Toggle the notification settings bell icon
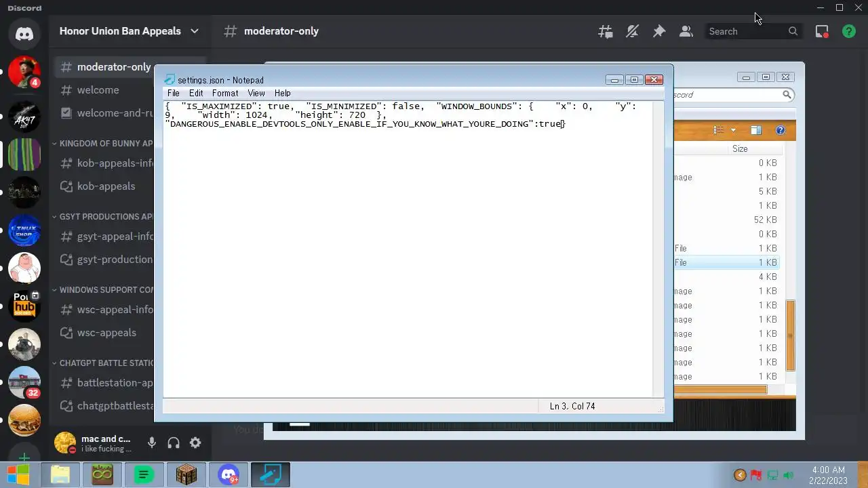 coord(632,31)
